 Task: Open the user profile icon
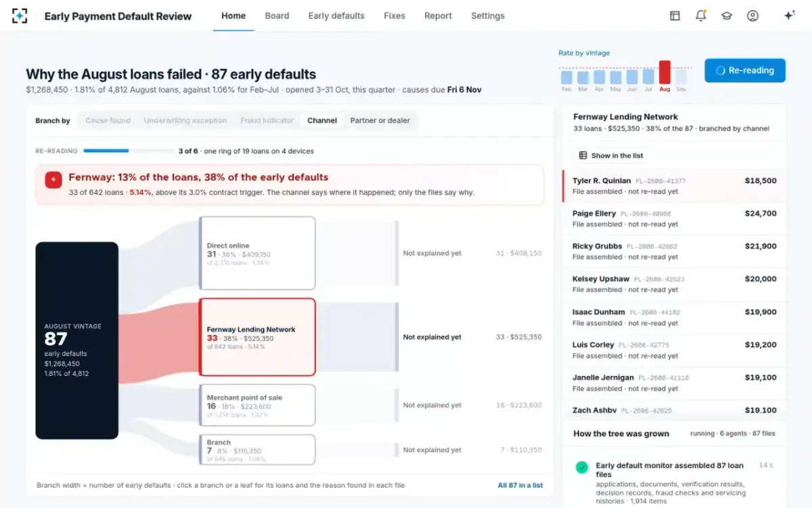point(752,16)
